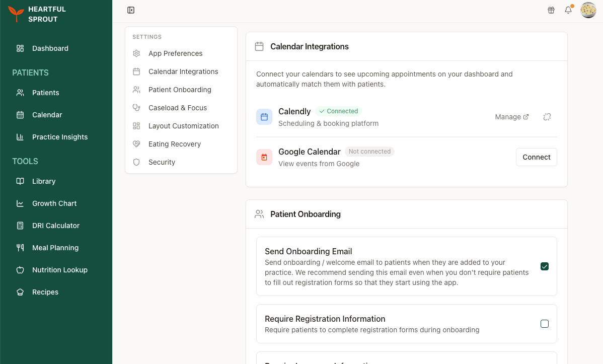This screenshot has height=364, width=603.
Task: Click the Meal Planning utensils icon
Action: click(20, 248)
